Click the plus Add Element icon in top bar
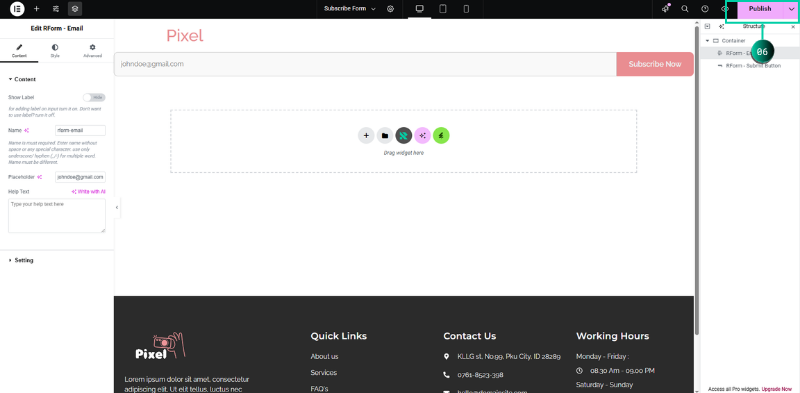Viewport: 800px width, 393px height. [36, 9]
